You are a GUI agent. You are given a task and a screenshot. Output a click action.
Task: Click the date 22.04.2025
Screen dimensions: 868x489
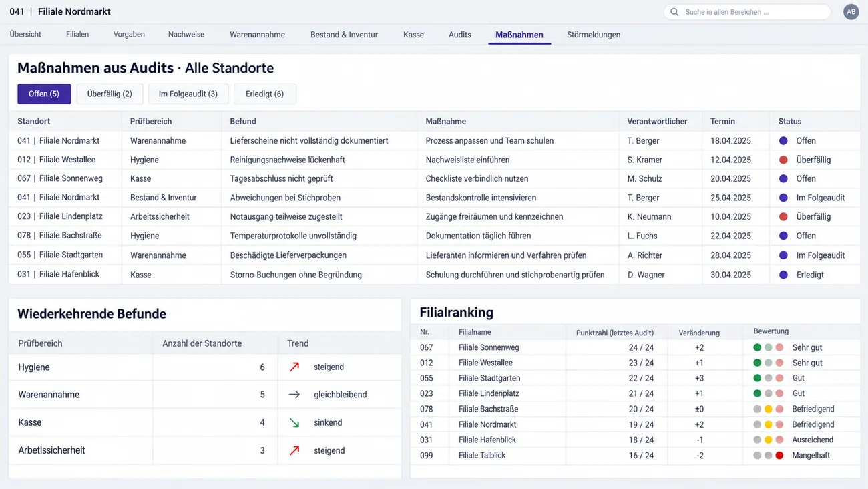click(730, 236)
